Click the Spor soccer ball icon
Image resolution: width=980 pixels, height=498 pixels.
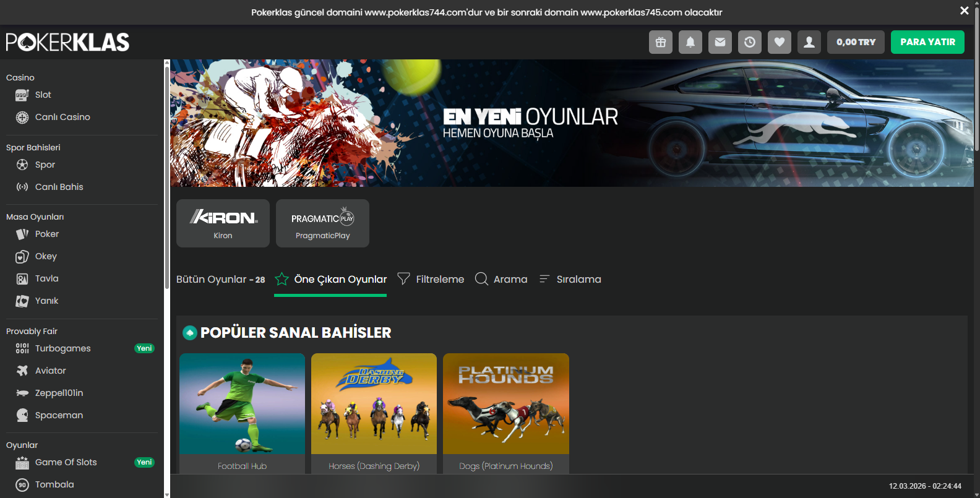[x=22, y=165]
